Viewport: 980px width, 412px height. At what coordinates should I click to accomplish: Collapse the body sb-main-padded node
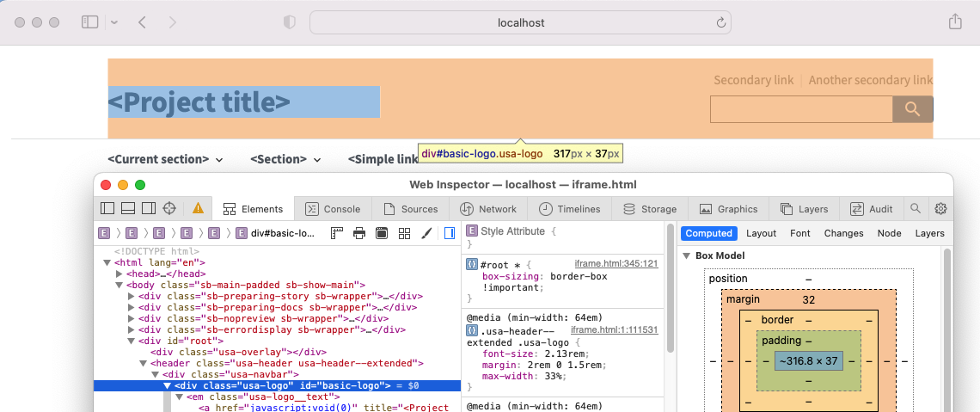pyautogui.click(x=119, y=285)
